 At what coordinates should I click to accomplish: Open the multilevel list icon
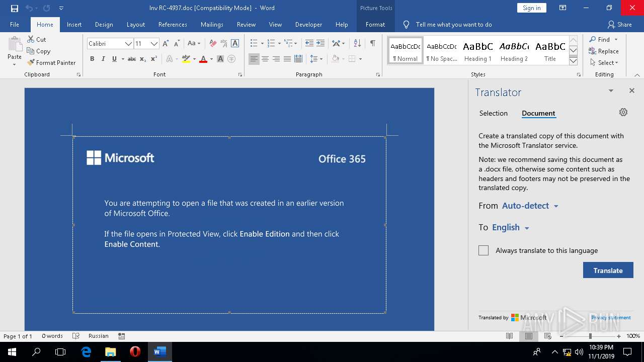(288, 44)
